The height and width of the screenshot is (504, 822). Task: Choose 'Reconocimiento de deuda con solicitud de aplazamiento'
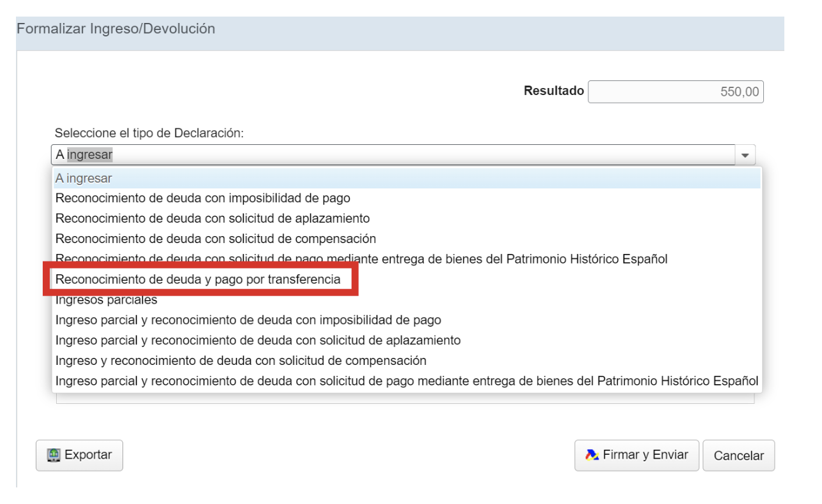(407, 218)
